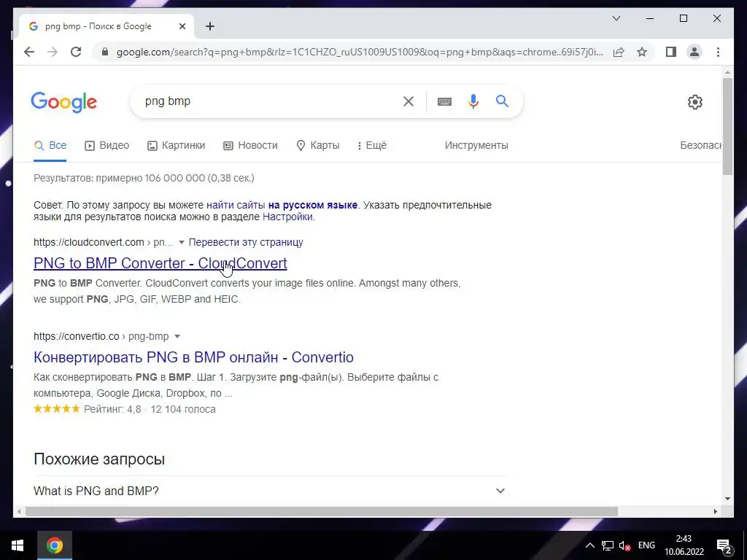This screenshot has width=747, height=560.
Task: Submit search with the magnifier icon
Action: click(502, 101)
